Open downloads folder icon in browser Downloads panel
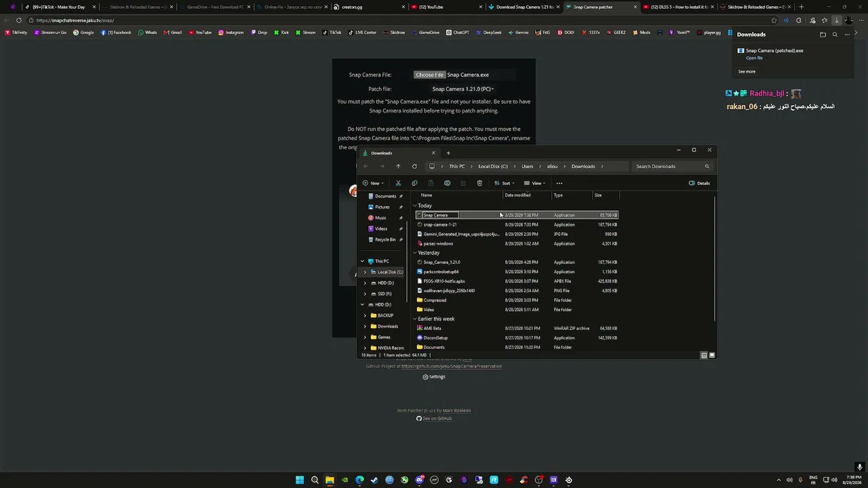The height and width of the screenshot is (488, 868). pos(823,35)
